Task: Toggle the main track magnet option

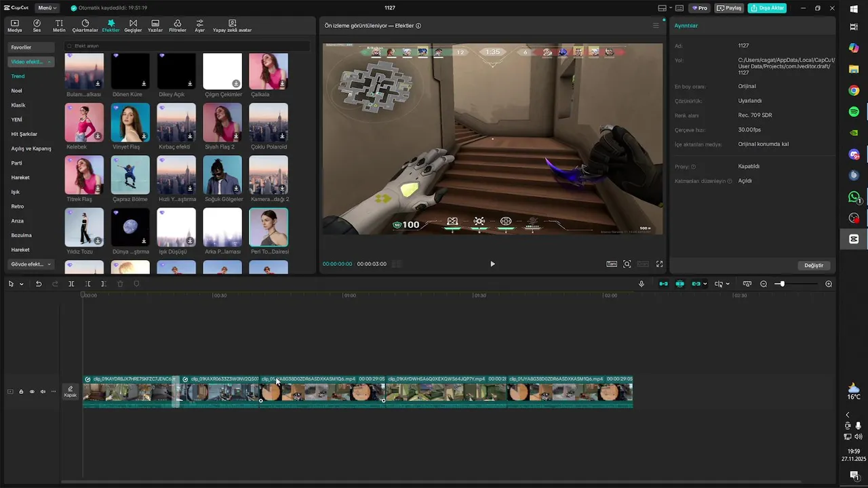Action: pos(663,284)
